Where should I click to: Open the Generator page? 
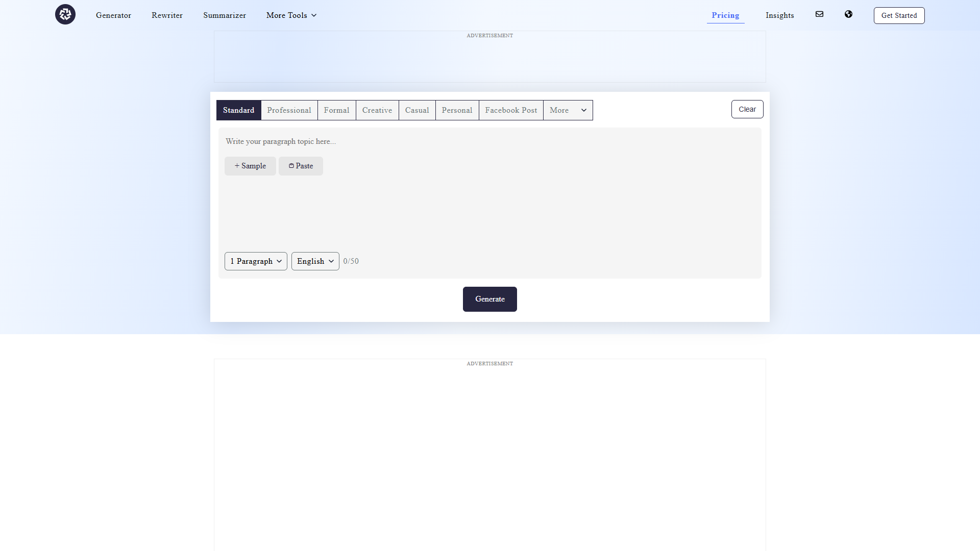point(113,15)
